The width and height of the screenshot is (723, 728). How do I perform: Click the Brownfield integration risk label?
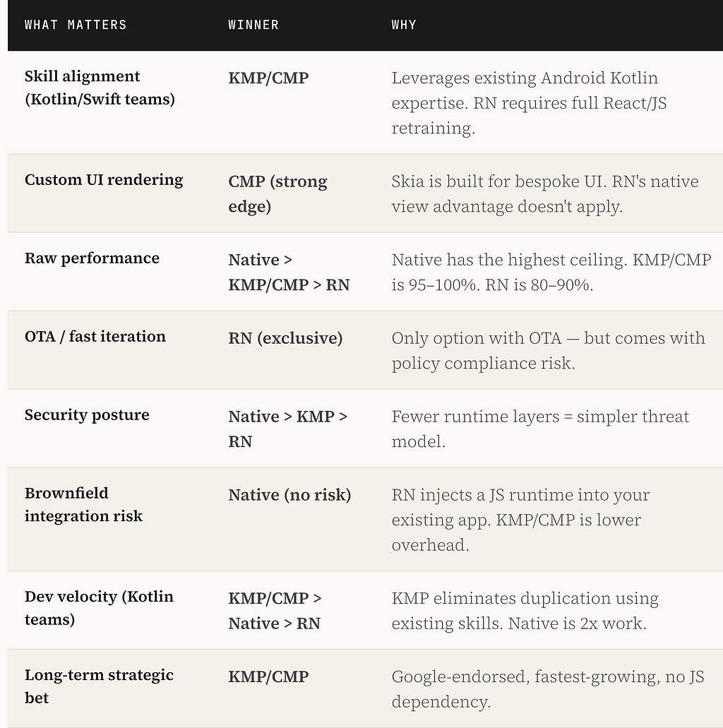[83, 505]
